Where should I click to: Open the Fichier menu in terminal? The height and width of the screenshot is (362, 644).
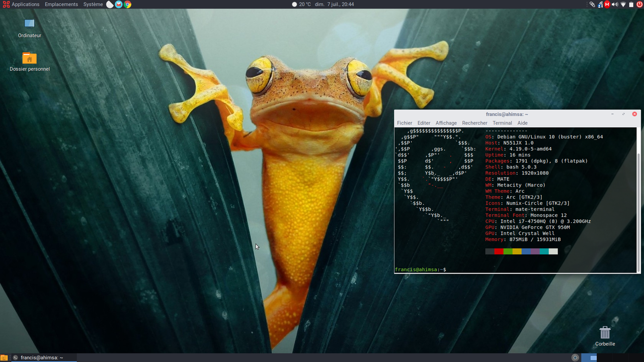click(405, 123)
